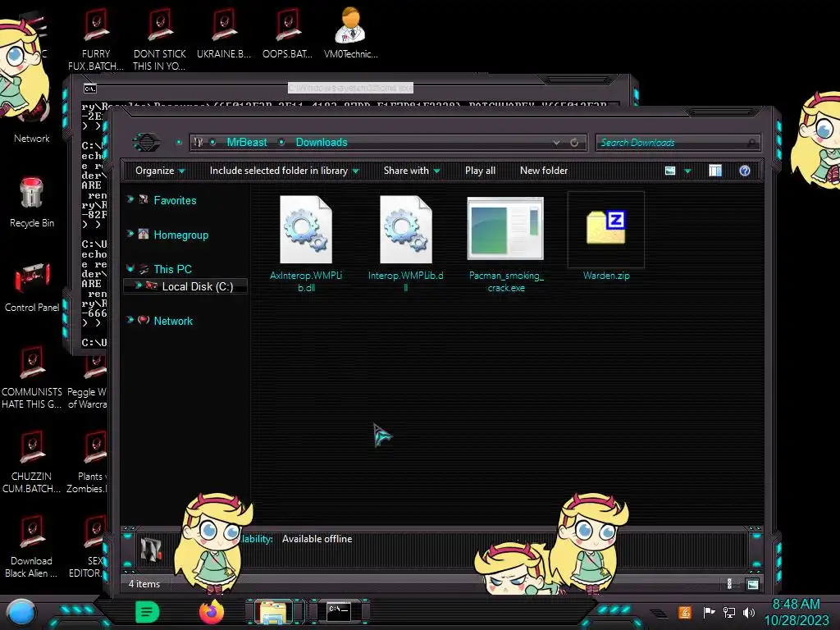Select This PC tree item

click(172, 269)
